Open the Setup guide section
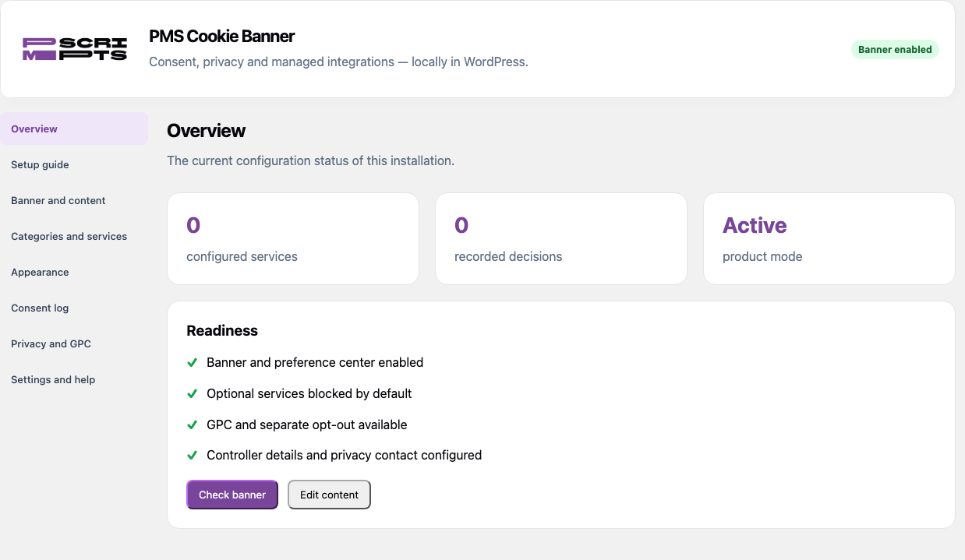Viewport: 965px width, 560px height. click(x=74, y=164)
